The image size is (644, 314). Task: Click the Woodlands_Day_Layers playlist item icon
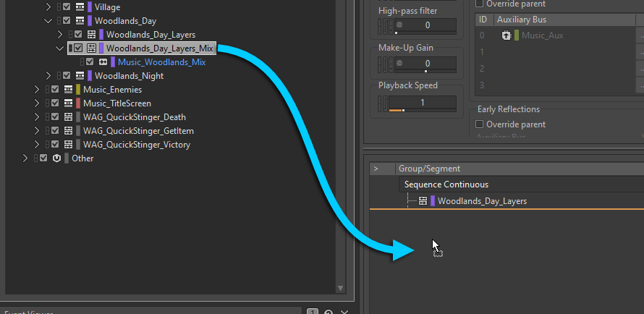423,201
